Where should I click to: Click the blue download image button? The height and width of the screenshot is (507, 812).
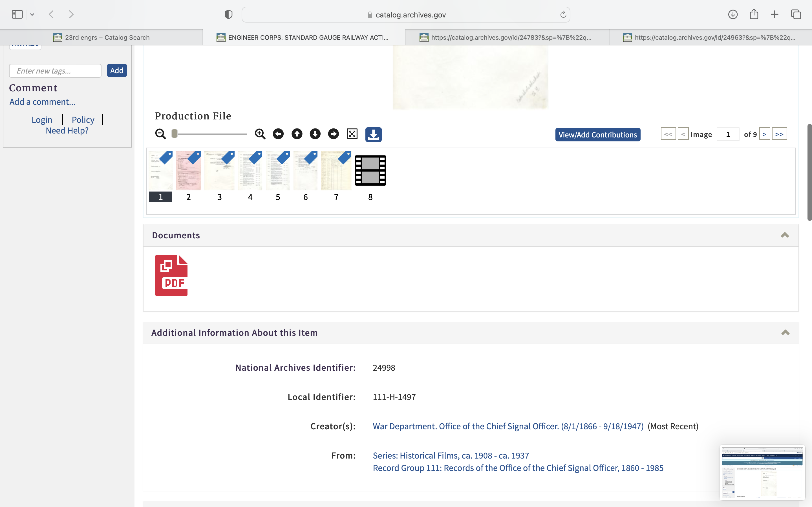tap(373, 134)
